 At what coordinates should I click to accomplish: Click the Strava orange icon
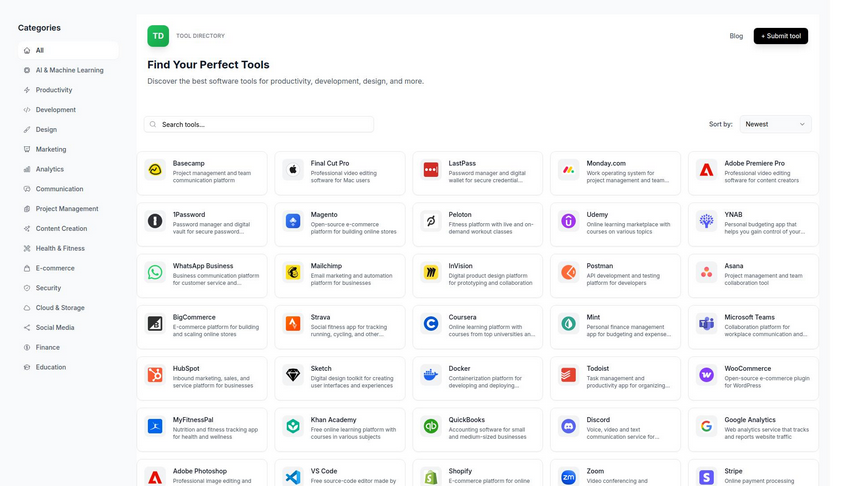[293, 323]
